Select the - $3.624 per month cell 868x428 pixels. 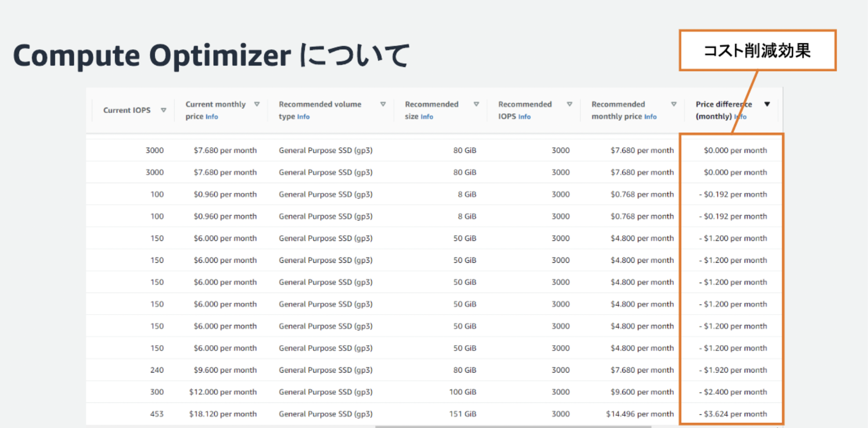(733, 414)
